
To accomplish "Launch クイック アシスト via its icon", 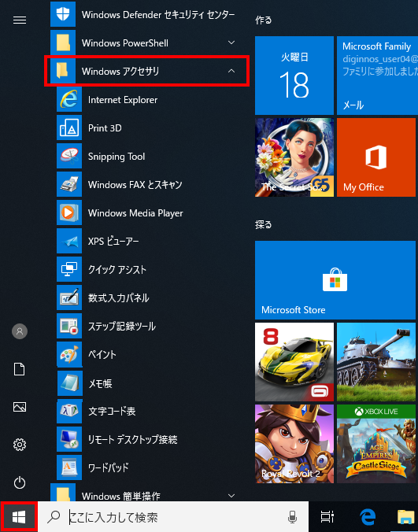I will click(69, 269).
